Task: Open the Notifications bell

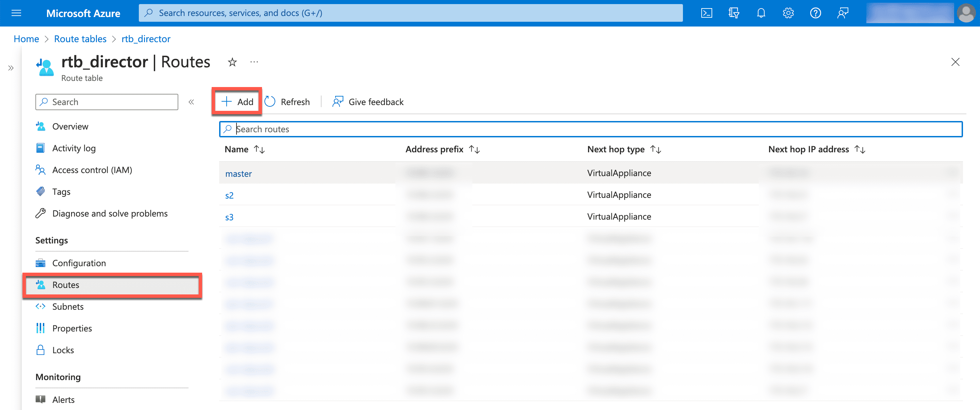Action: pos(761,13)
